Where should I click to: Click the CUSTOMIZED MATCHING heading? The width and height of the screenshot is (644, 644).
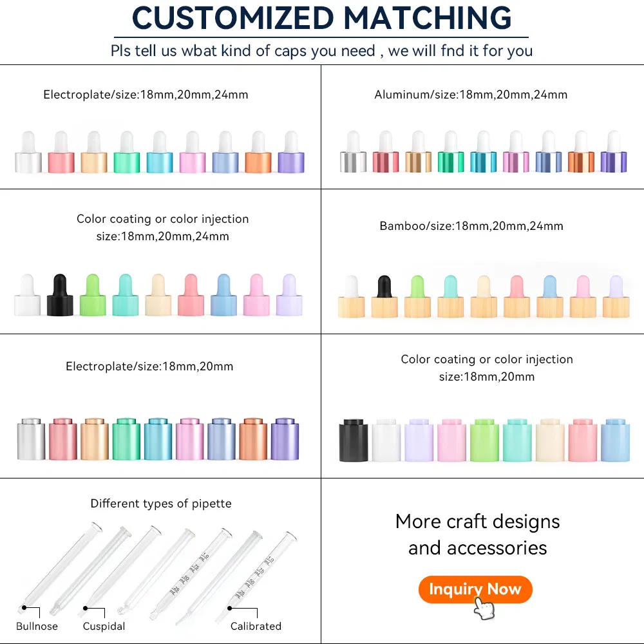[x=321, y=18]
